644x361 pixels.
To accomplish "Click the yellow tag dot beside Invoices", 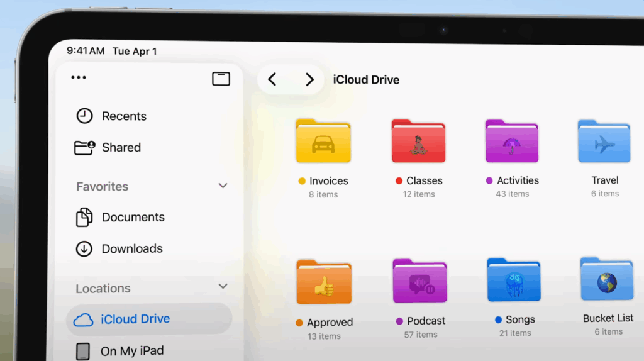I will (302, 181).
